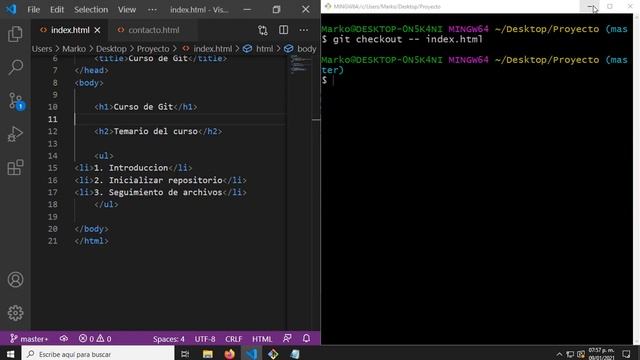
Task: Open Task View on the taskbar
Action: coord(185,354)
